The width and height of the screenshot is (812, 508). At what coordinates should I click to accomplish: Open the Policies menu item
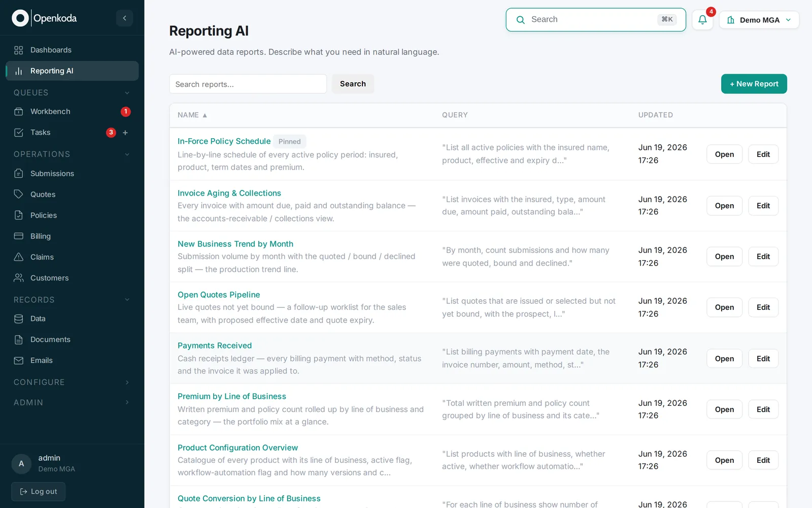pyautogui.click(x=72, y=215)
